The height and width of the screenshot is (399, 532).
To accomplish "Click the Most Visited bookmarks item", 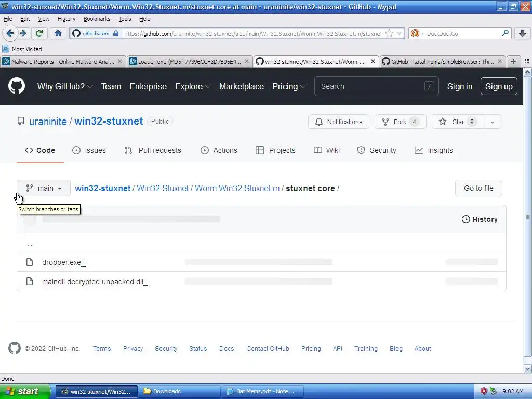I will coord(22,49).
